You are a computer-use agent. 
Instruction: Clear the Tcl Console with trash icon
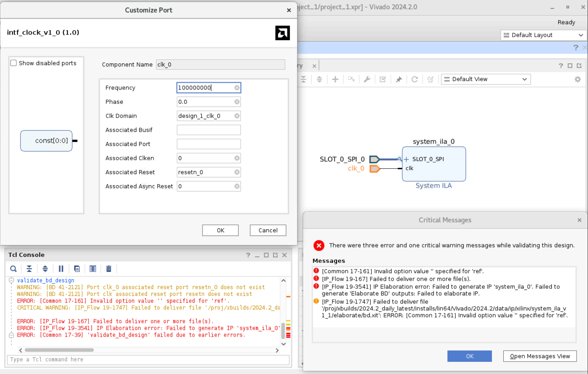[x=109, y=269]
